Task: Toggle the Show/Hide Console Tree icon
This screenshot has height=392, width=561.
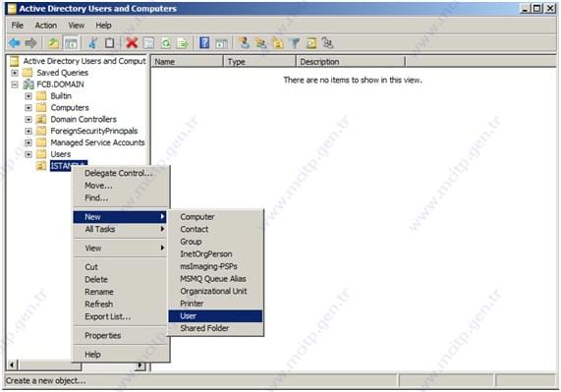Action: tap(71, 43)
